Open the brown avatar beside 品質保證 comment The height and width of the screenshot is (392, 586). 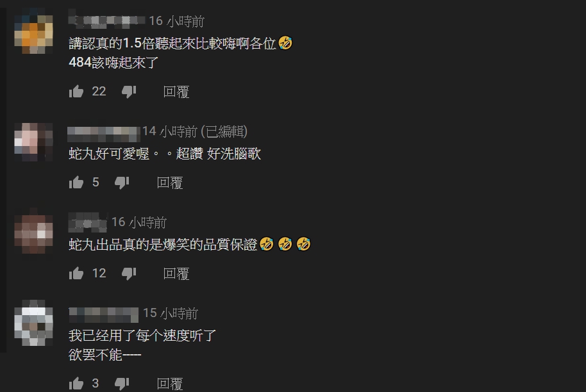click(33, 234)
